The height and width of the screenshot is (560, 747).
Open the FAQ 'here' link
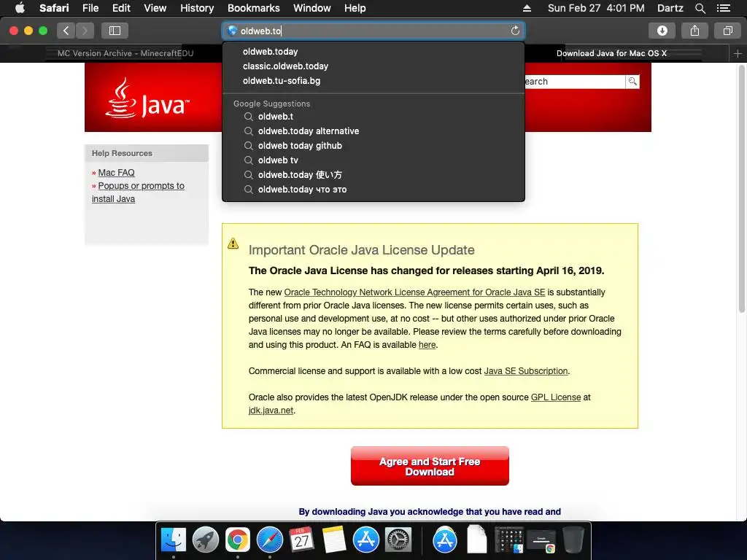[x=427, y=345]
